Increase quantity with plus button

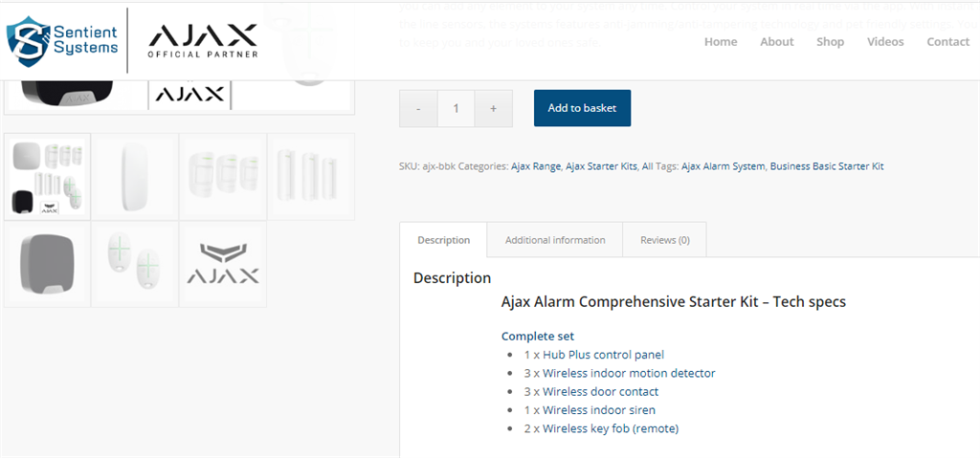pos(493,109)
